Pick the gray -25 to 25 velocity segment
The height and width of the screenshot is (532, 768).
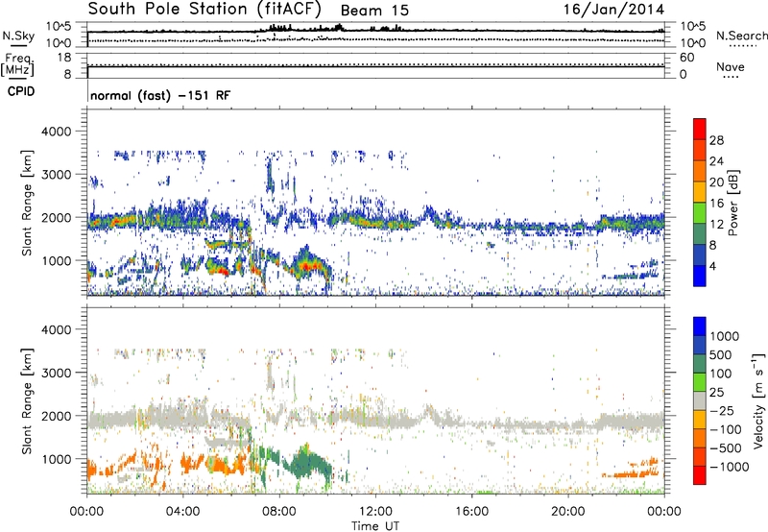click(x=700, y=401)
